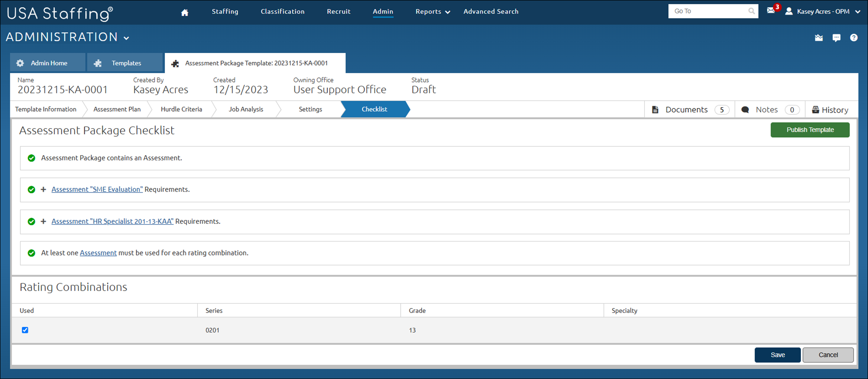Open the Assessment "SME Evaluation" link
The image size is (868, 379).
point(97,189)
